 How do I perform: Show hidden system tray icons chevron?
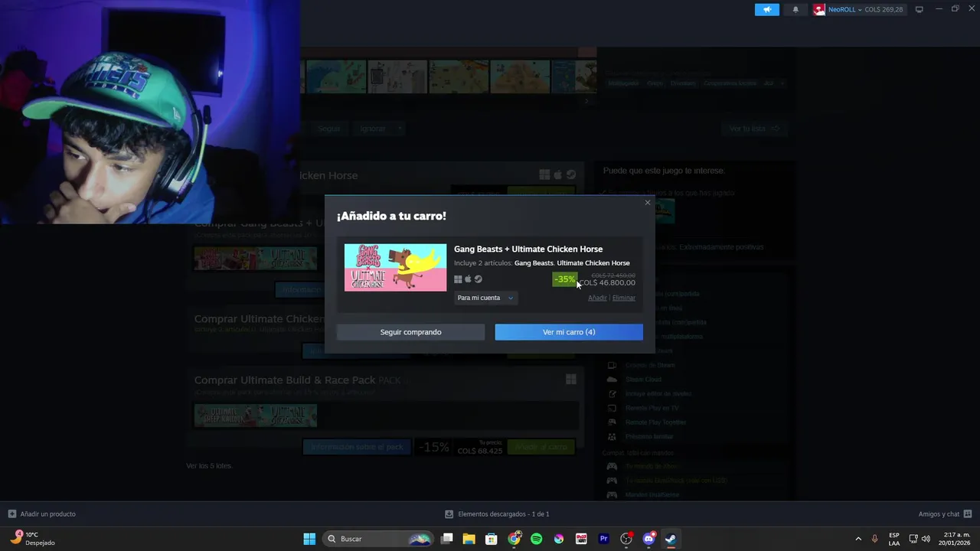pyautogui.click(x=858, y=539)
